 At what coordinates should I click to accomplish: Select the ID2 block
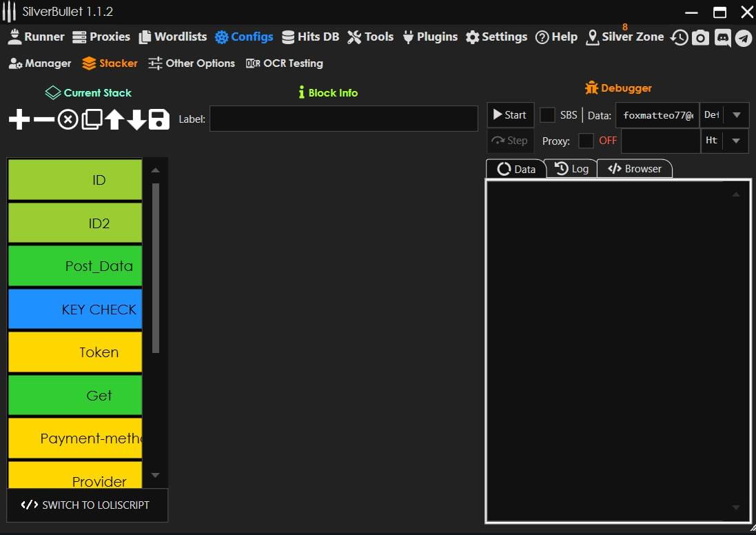point(75,223)
